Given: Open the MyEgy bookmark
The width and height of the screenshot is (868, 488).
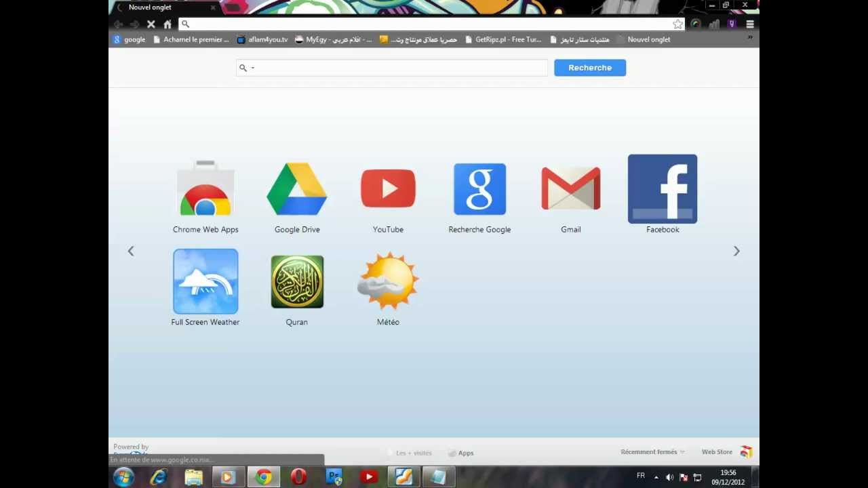Looking at the screenshot, I should (x=333, y=39).
